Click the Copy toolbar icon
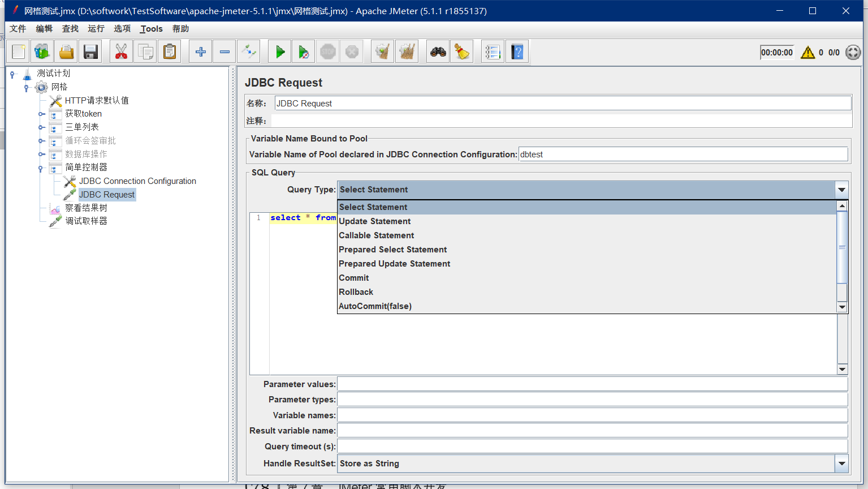Screen dimensions: 868x489 (x=145, y=52)
